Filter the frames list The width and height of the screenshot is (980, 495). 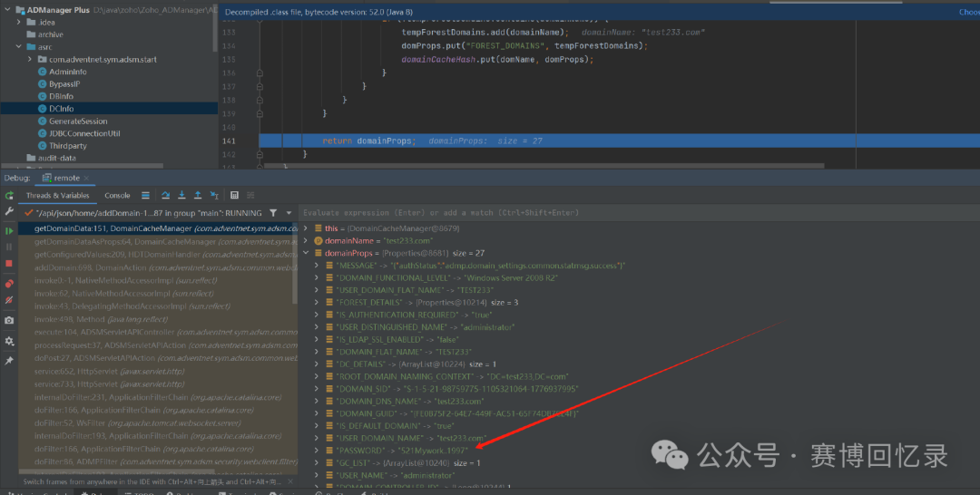click(273, 213)
